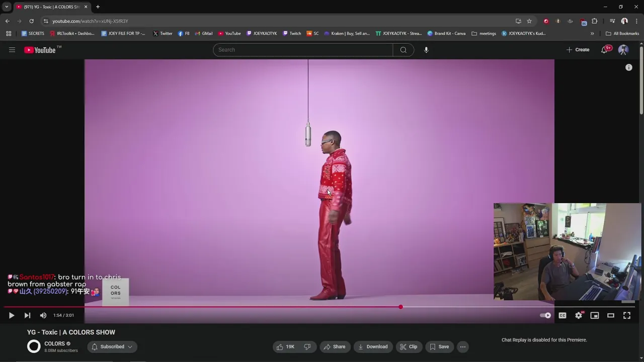Open the tab search dropdown arrow
The image size is (644, 362).
click(7, 7)
